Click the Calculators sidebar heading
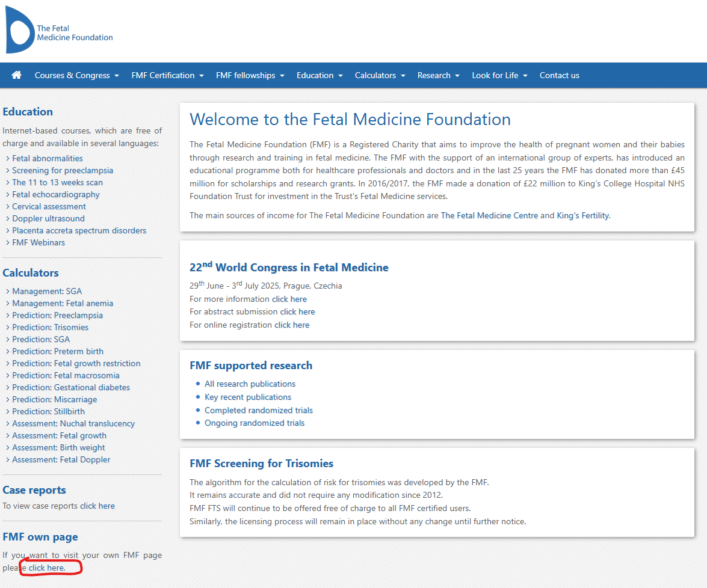 (x=31, y=273)
